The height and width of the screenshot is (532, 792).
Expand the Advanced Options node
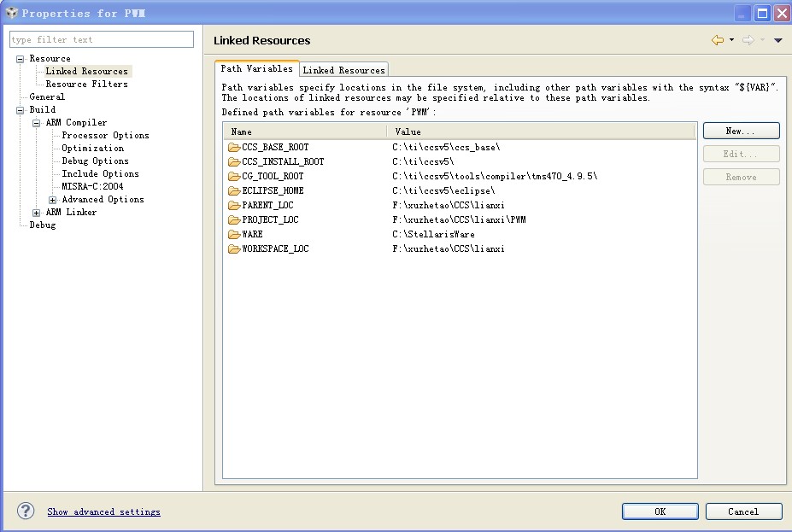click(x=52, y=200)
